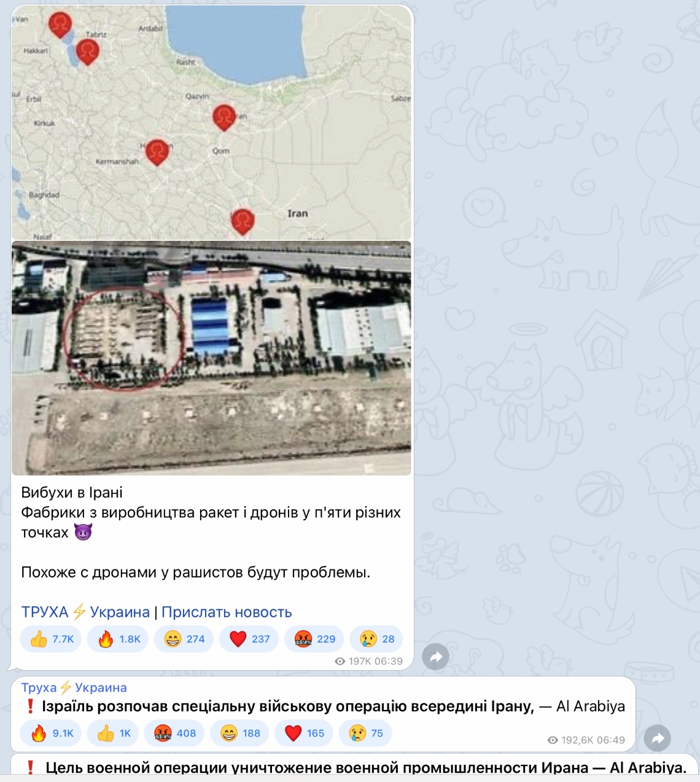
Task: Click the thumbs-up 7.7K reaction
Action: click(x=51, y=639)
